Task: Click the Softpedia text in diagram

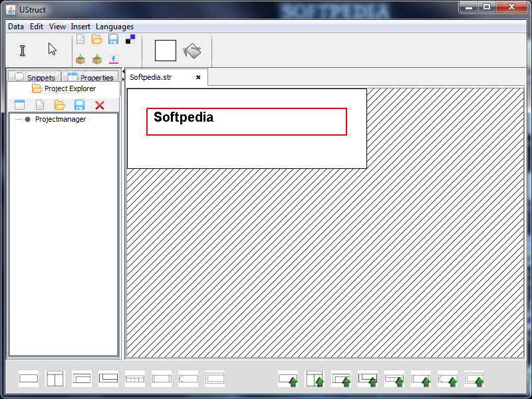Action: click(x=184, y=117)
